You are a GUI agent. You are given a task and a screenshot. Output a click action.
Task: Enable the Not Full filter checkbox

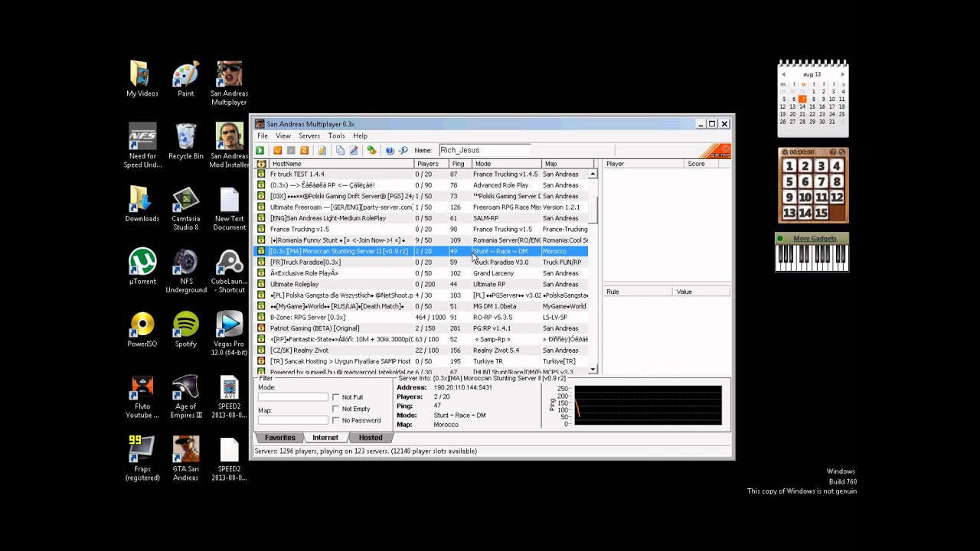tap(336, 397)
